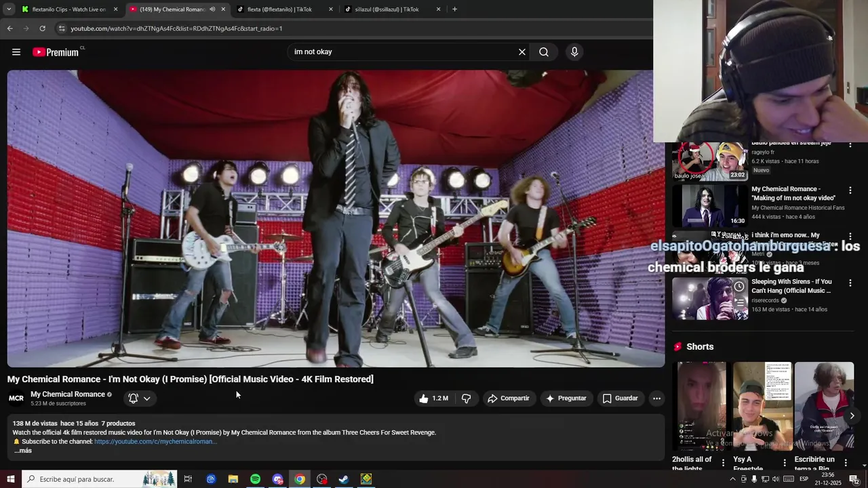Open options for Making of I'm not okay video
This screenshot has height=488, width=868.
pos(850,190)
